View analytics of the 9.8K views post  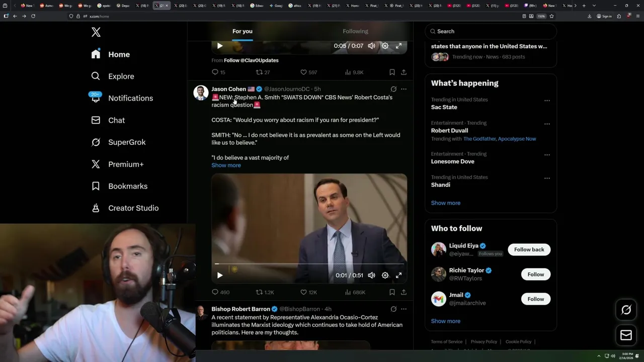click(354, 72)
